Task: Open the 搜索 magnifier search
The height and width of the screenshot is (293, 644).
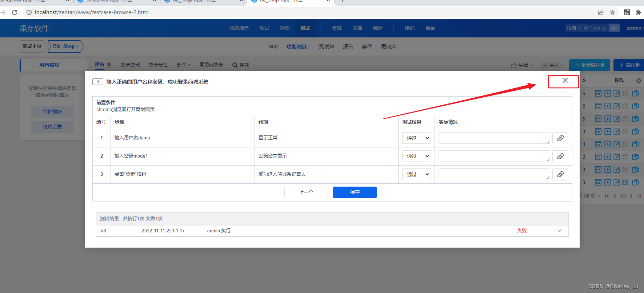Action: [241, 65]
